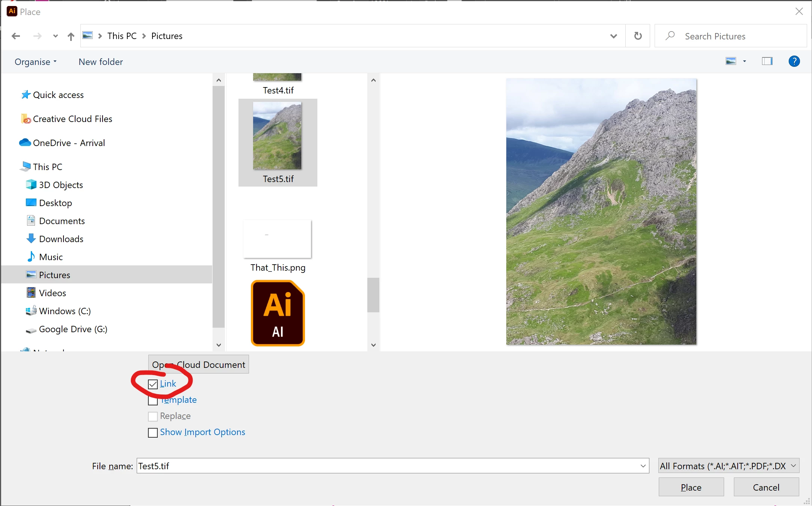The height and width of the screenshot is (506, 812).
Task: Check Show Import Options
Action: tap(153, 432)
